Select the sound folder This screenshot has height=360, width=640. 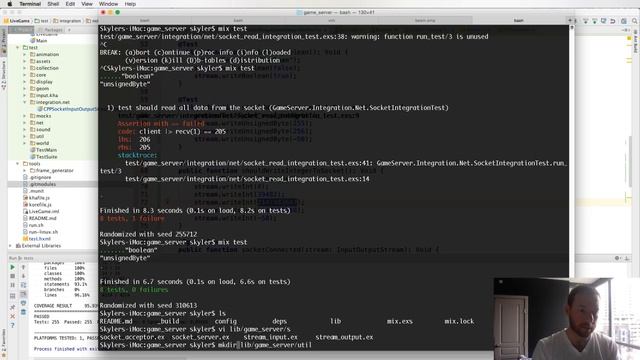40,130
